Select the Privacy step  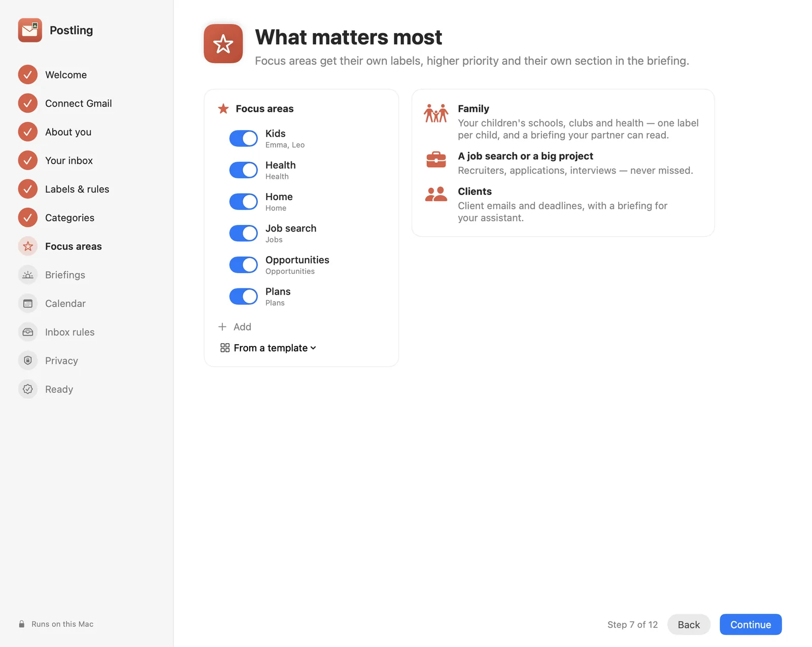point(61,361)
